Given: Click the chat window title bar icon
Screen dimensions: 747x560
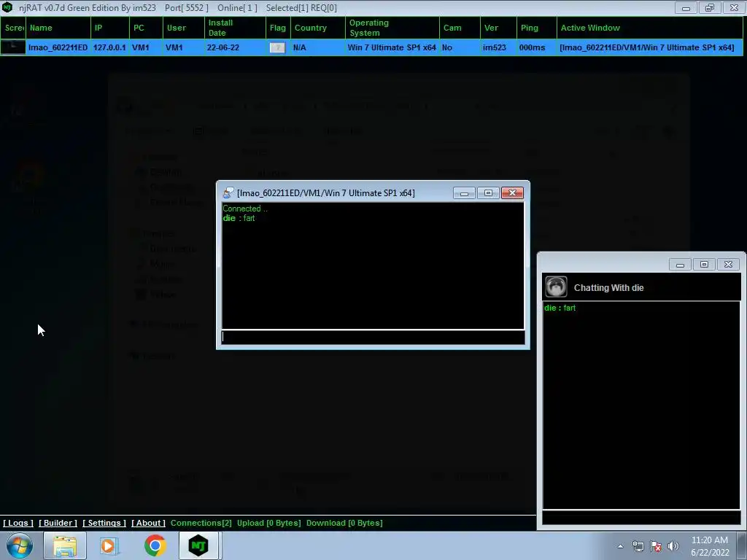Looking at the screenshot, I should tap(228, 192).
